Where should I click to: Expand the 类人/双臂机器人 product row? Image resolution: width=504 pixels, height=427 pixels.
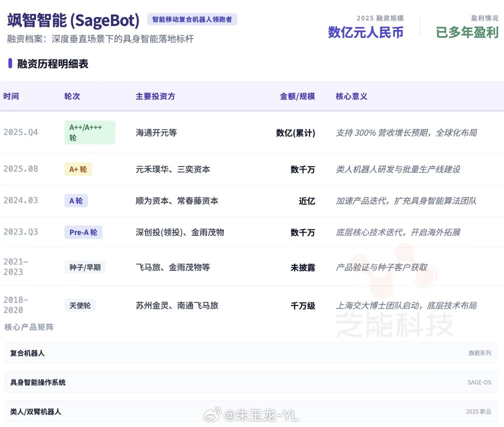[x=251, y=411]
